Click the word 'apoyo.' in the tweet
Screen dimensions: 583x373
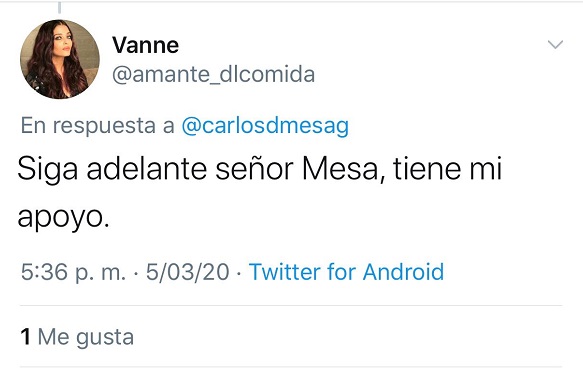point(64,217)
